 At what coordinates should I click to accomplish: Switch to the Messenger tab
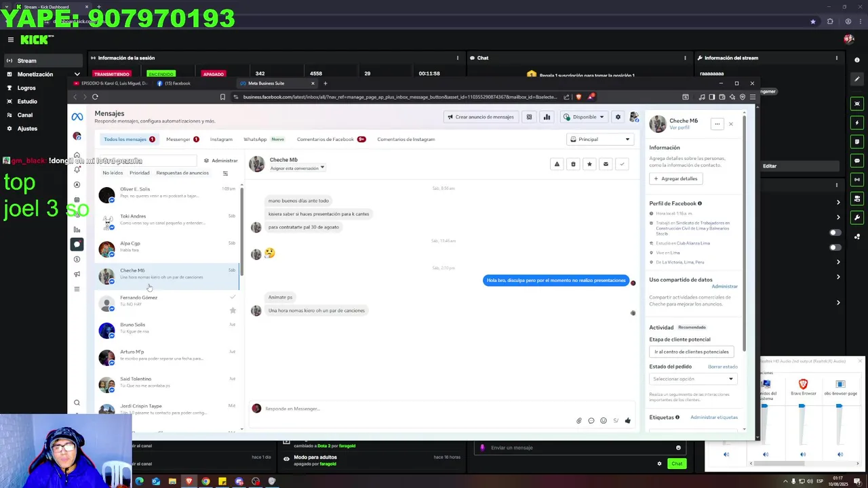182,139
